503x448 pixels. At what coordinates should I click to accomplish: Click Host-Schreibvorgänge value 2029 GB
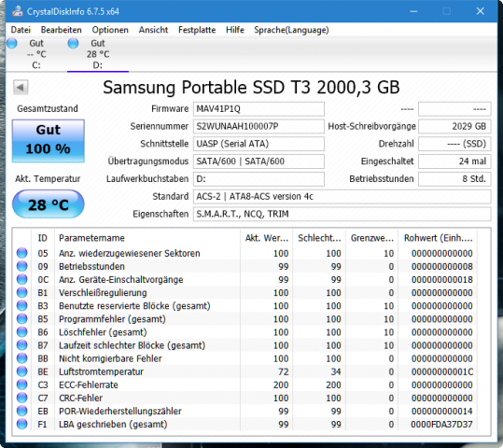point(454,126)
